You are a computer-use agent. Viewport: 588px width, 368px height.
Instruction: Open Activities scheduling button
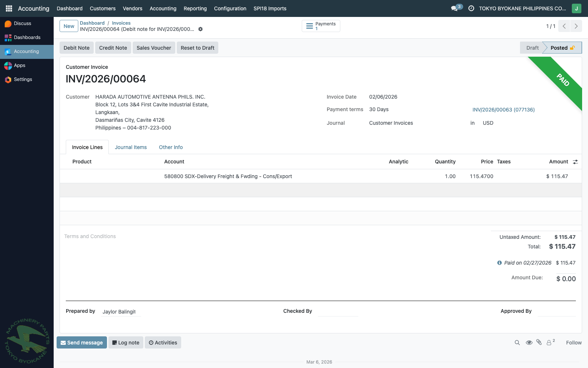(x=163, y=343)
